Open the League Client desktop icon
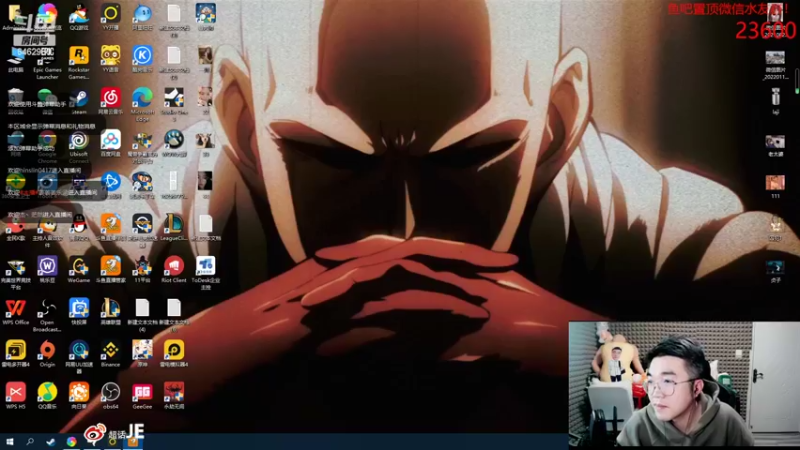Screen dimensions: 800x450 [174, 227]
